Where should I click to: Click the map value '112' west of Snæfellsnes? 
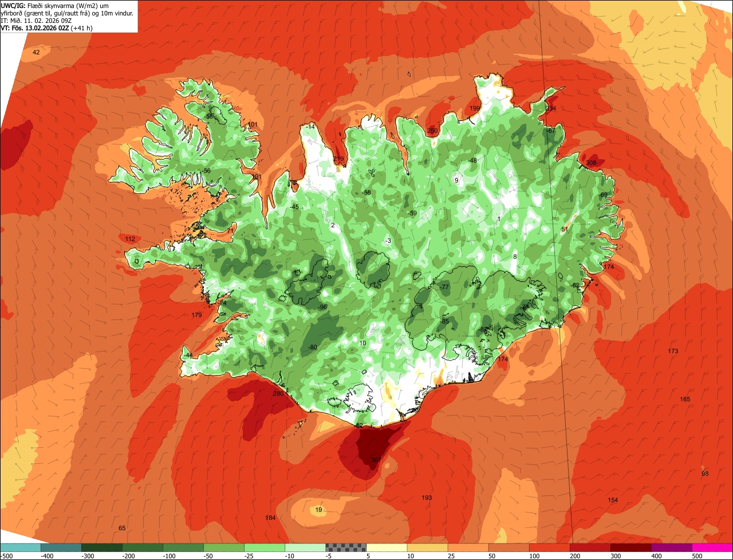[130, 239]
